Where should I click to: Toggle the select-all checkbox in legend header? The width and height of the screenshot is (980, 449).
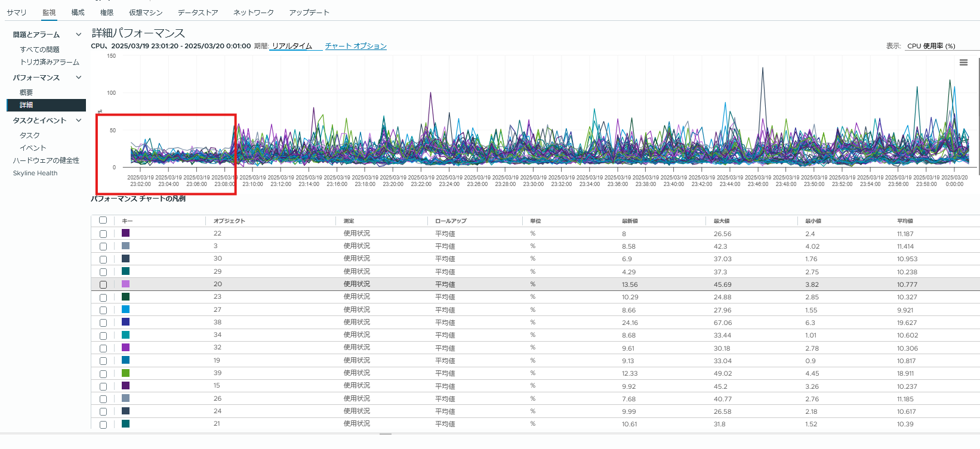pyautogui.click(x=103, y=221)
